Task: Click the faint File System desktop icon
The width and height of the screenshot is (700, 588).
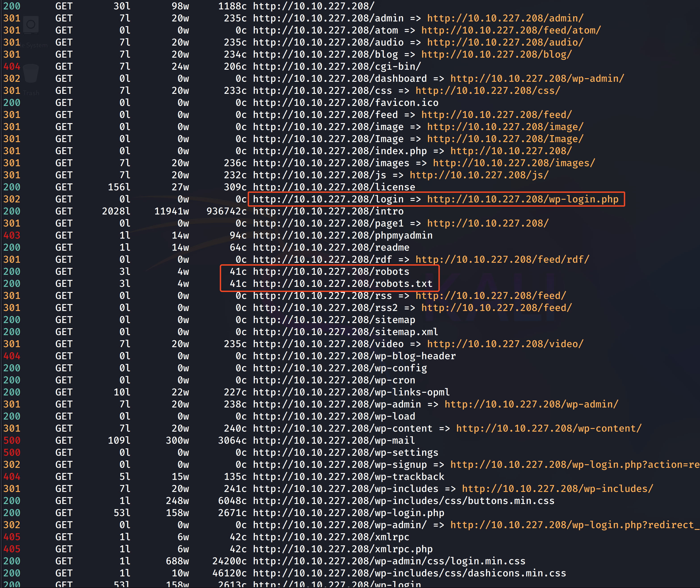Action: tap(31, 25)
